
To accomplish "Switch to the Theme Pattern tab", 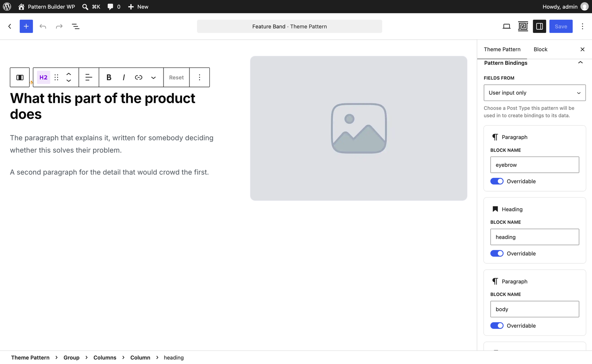I will point(502,49).
